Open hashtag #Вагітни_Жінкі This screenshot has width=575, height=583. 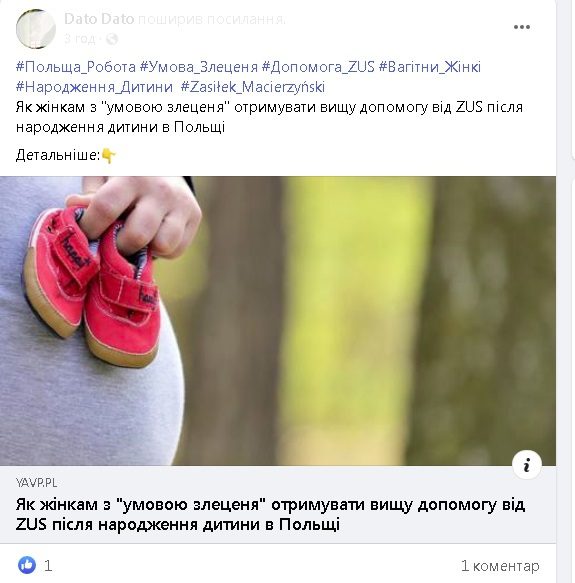pos(430,67)
